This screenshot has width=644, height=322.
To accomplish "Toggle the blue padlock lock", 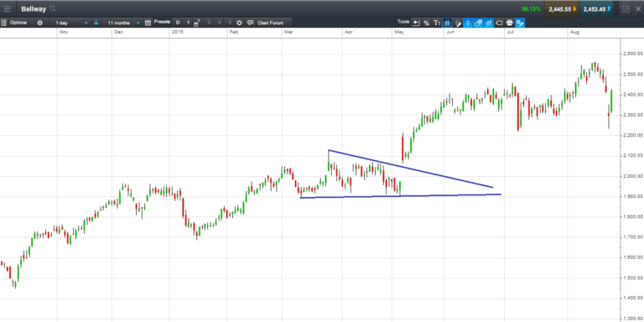I will click(x=96, y=23).
